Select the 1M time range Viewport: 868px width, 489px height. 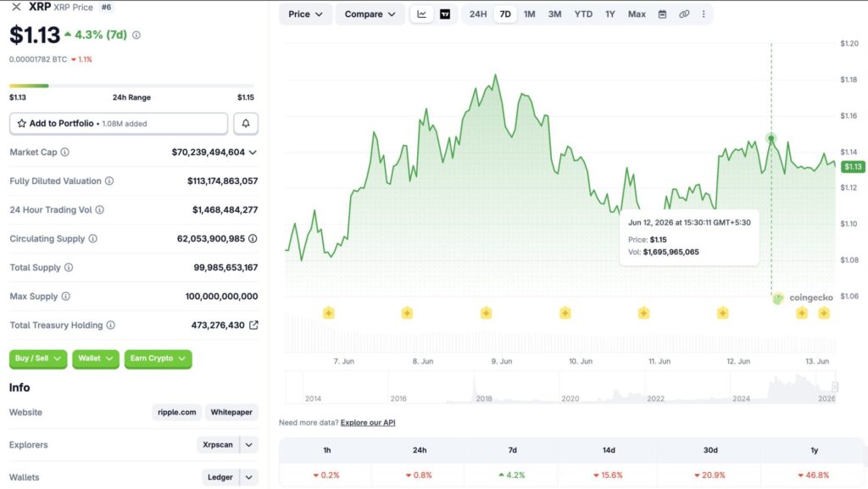pyautogui.click(x=529, y=14)
